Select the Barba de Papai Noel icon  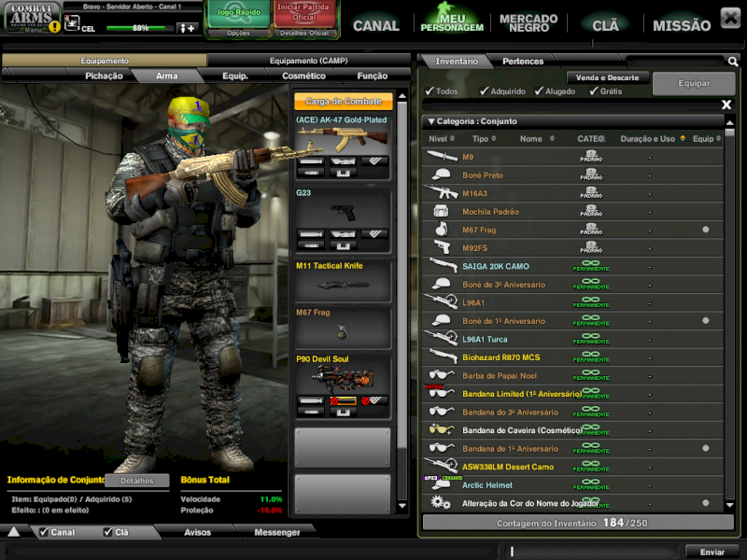pos(441,375)
